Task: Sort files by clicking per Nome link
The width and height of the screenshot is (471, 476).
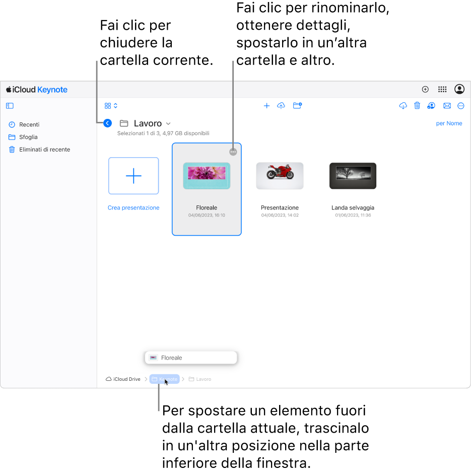Action: (x=449, y=123)
